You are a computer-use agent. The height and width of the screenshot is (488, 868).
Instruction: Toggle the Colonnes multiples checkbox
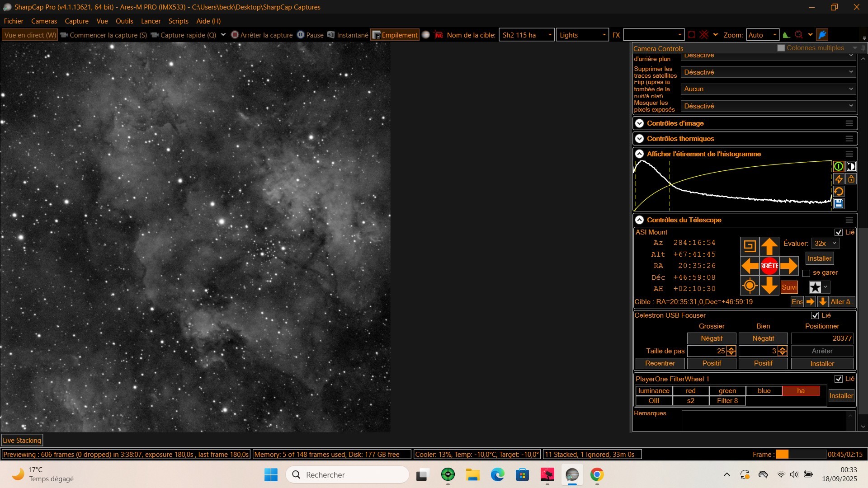point(781,48)
